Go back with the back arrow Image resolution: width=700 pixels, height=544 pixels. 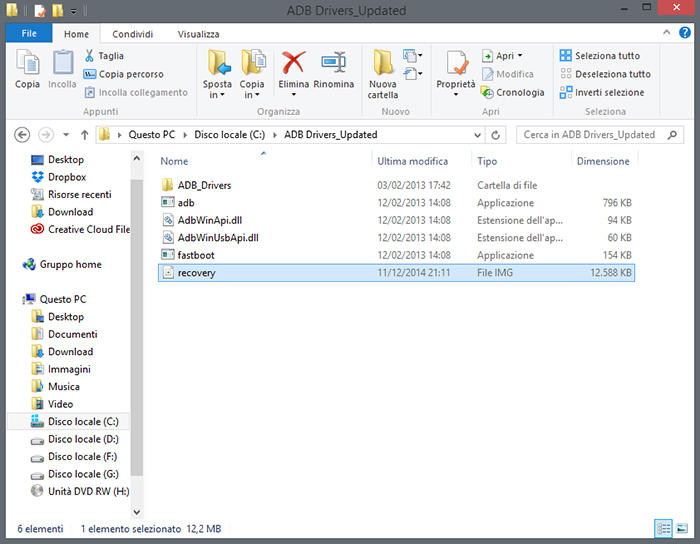[22, 135]
